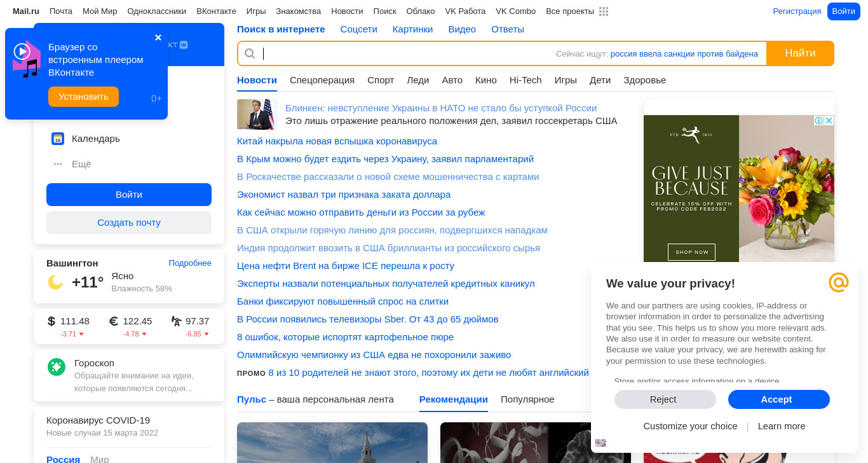Accept the privacy cookies
This screenshot has height=463, width=868.
[x=779, y=399]
